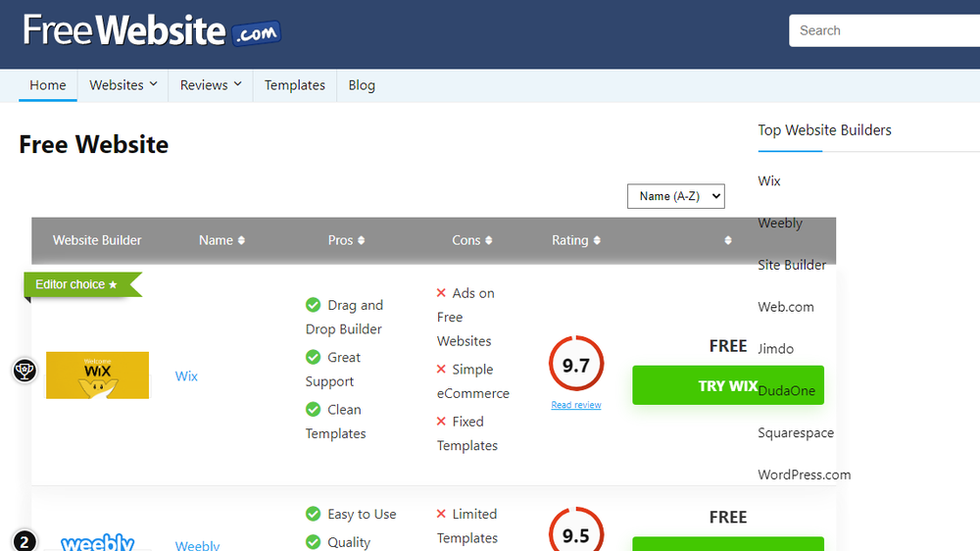This screenshot has height=551, width=980.
Task: Click the 'Great Support' pro text
Action: [333, 369]
